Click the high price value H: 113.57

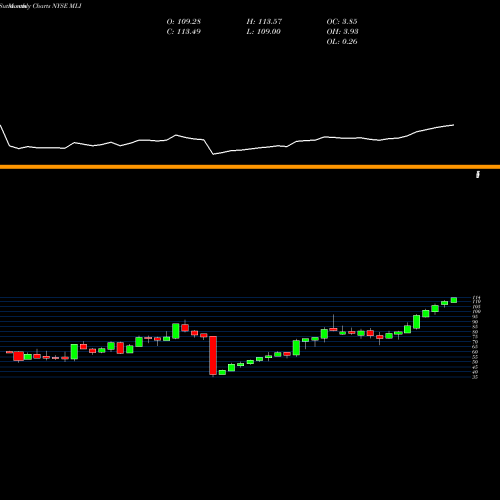coord(264,21)
